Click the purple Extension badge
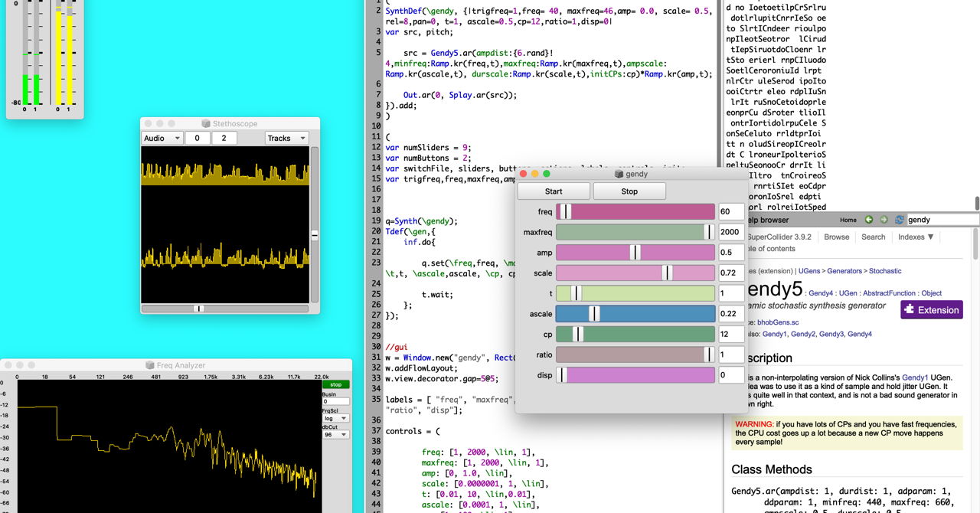 click(x=931, y=309)
